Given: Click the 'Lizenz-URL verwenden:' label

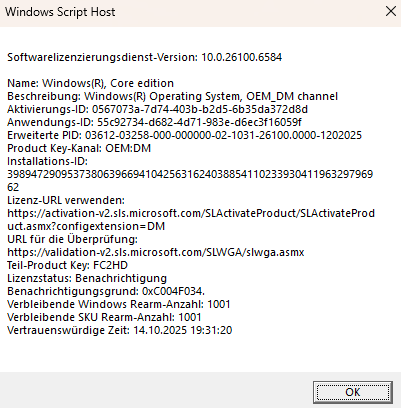Looking at the screenshot, I should [x=66, y=200].
